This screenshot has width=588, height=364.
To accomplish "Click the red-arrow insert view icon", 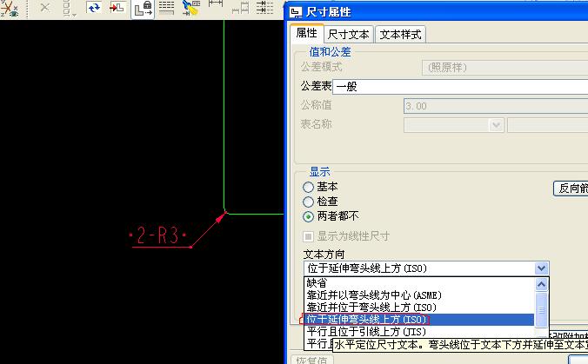I will click(117, 7).
